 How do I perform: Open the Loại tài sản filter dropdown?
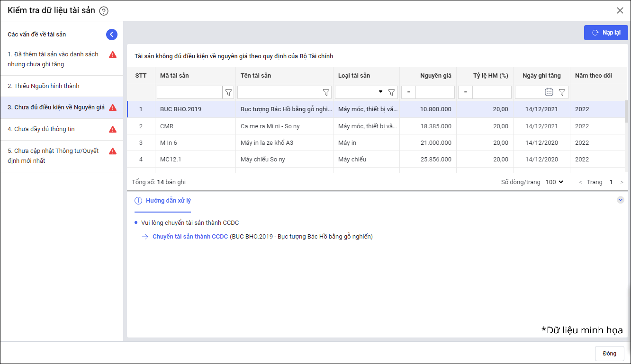[x=380, y=92]
